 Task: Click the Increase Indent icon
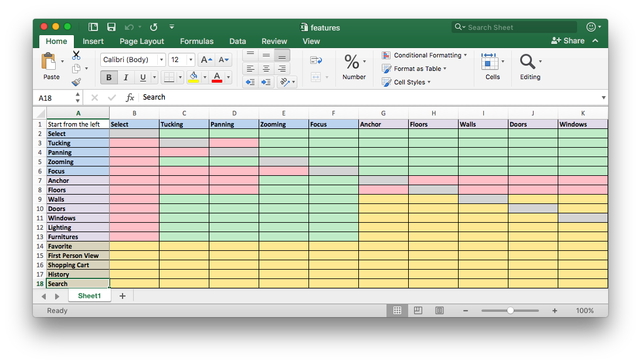point(266,82)
